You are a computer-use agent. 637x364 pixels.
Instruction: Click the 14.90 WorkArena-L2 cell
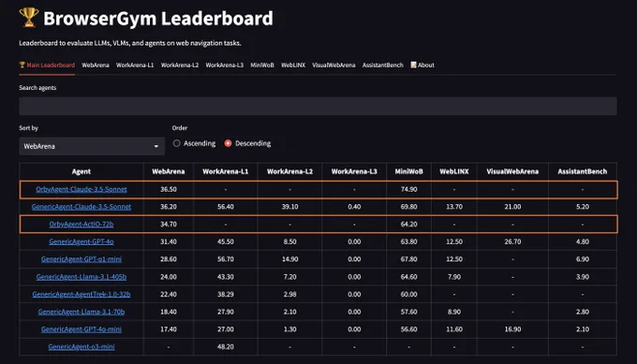point(289,259)
